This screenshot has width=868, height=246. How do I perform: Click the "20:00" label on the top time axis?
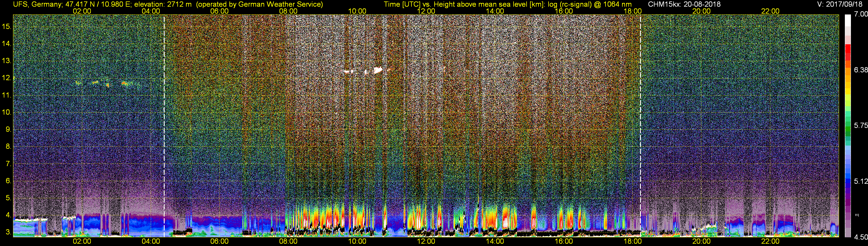point(702,11)
